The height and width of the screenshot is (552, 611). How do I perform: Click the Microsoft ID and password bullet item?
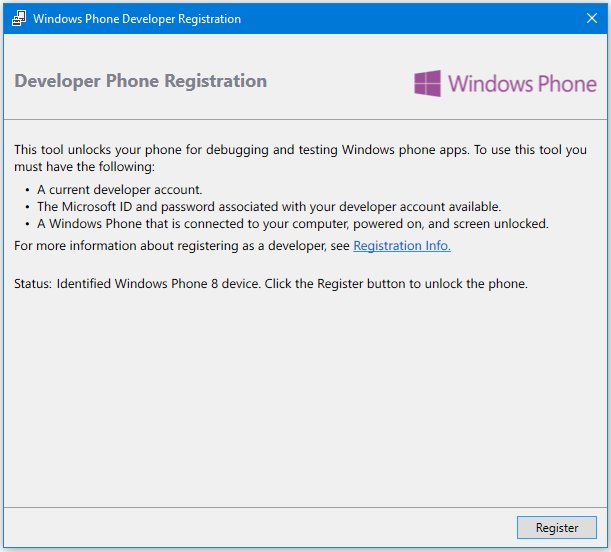coord(269,206)
